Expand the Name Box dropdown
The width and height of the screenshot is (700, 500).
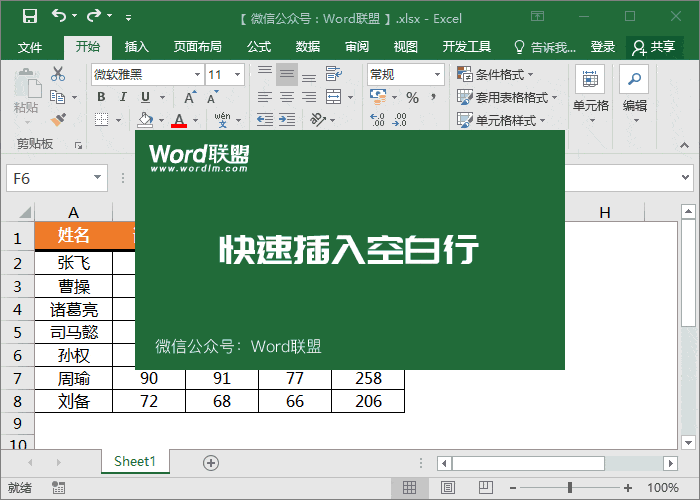point(97,177)
